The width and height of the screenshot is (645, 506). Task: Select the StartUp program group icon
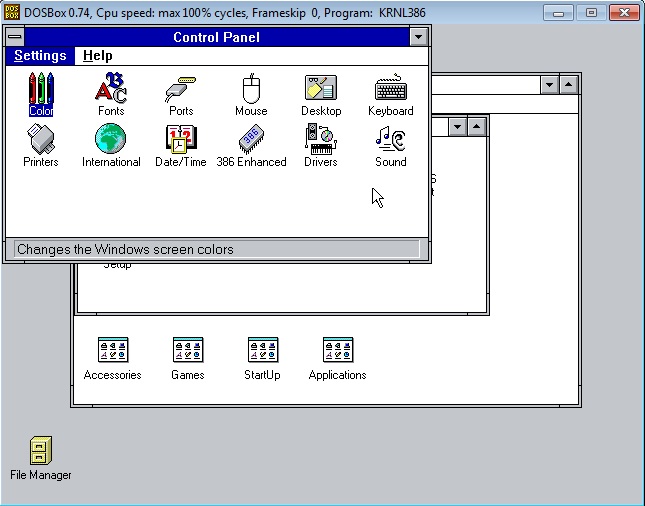pyautogui.click(x=262, y=358)
